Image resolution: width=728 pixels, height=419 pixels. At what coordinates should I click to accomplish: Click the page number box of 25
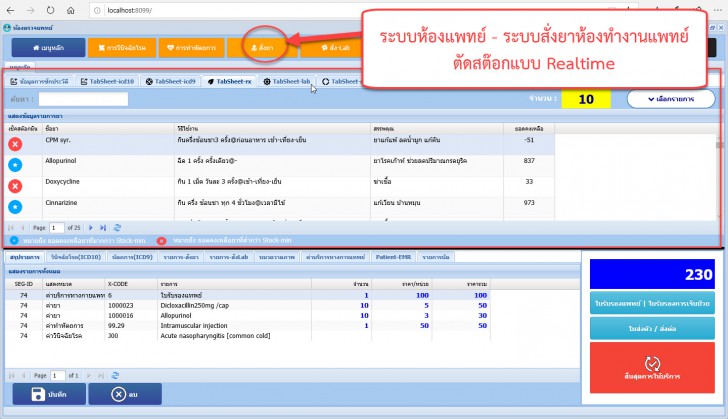tap(56, 228)
